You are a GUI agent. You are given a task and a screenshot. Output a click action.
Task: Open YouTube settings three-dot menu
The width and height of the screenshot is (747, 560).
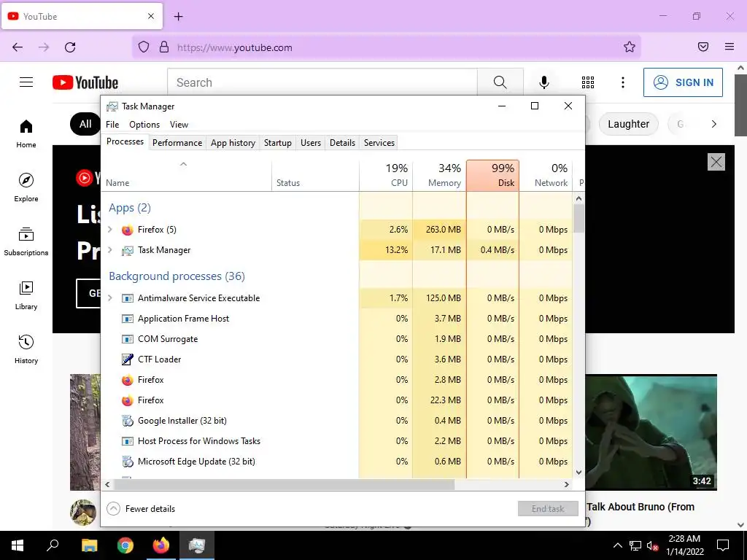(x=623, y=82)
